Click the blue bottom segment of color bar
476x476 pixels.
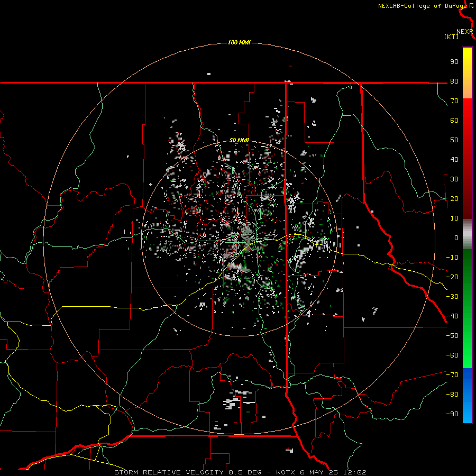[x=467, y=396]
